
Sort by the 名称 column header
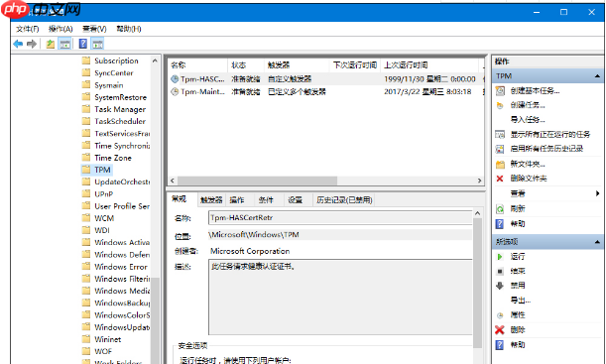[198, 65]
